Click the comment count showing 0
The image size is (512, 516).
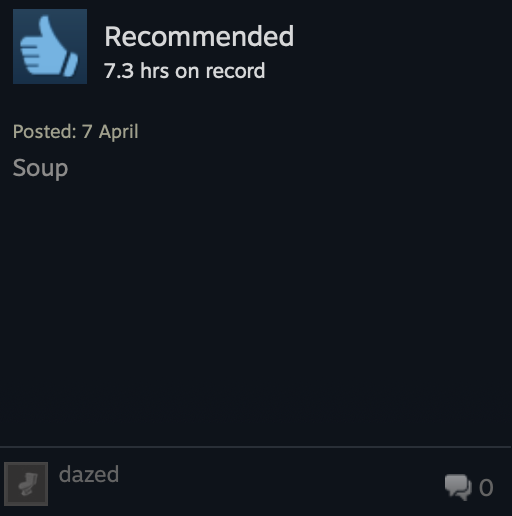click(486, 488)
